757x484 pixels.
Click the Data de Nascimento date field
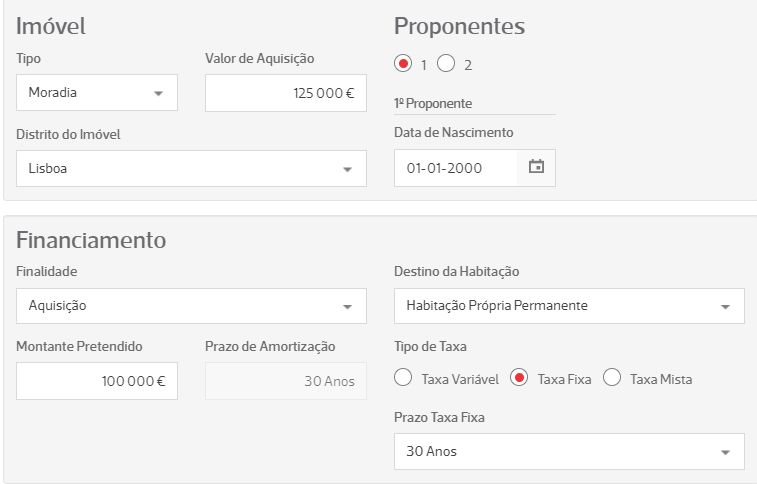click(x=456, y=168)
